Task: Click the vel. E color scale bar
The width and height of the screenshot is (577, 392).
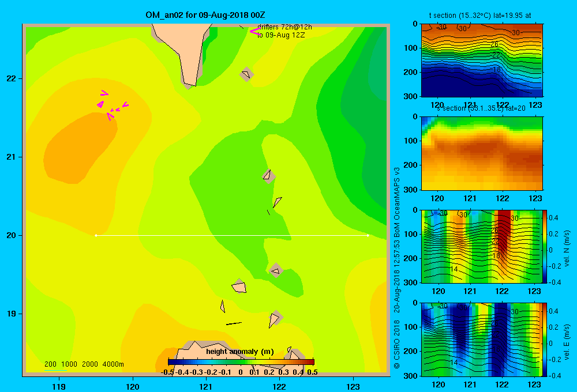Action: coord(545,340)
